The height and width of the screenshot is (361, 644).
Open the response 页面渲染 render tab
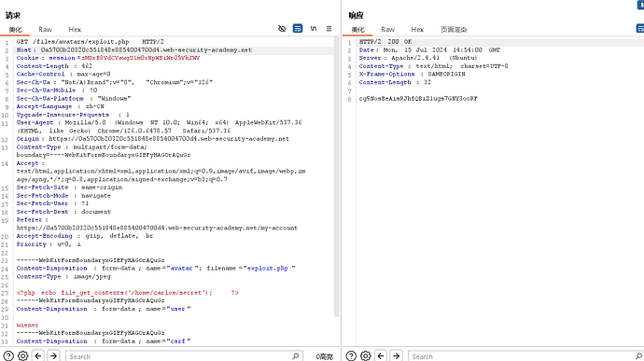[x=454, y=30]
